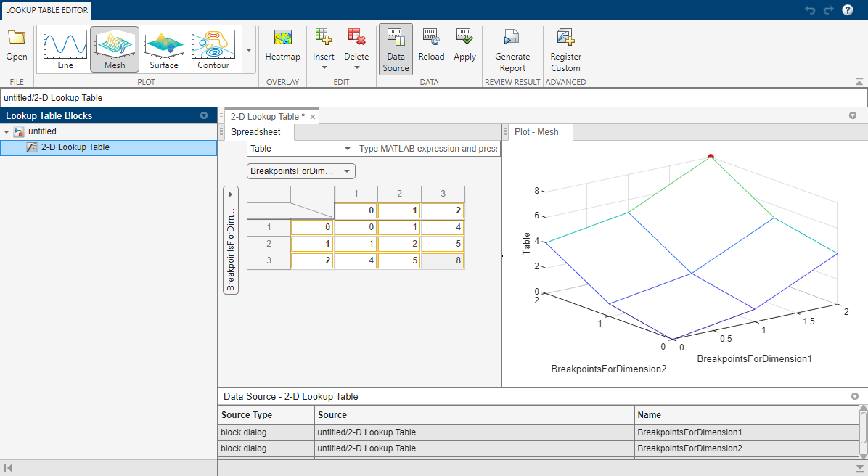Select 2-D Lookup Table tree item
Viewport: 868px width, 476px height.
click(x=75, y=147)
